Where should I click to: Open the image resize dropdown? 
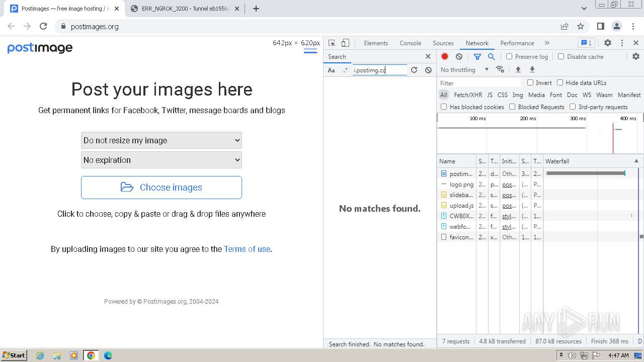point(162,140)
